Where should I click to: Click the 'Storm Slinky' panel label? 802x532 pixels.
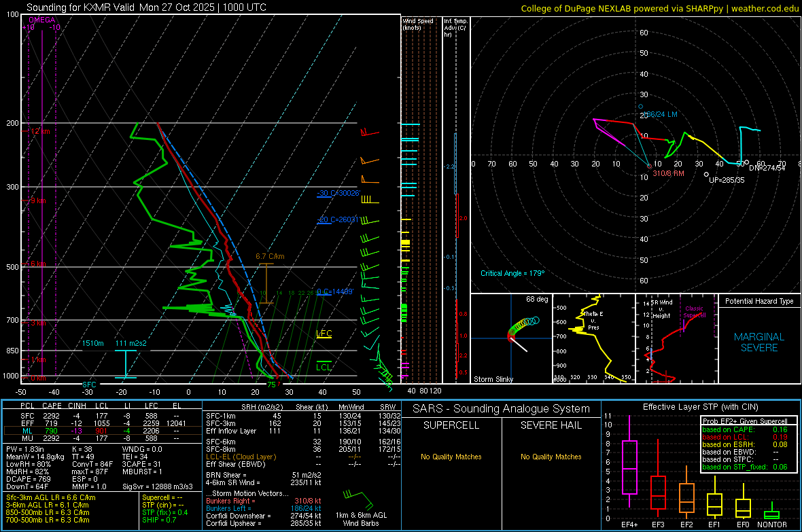(x=493, y=379)
